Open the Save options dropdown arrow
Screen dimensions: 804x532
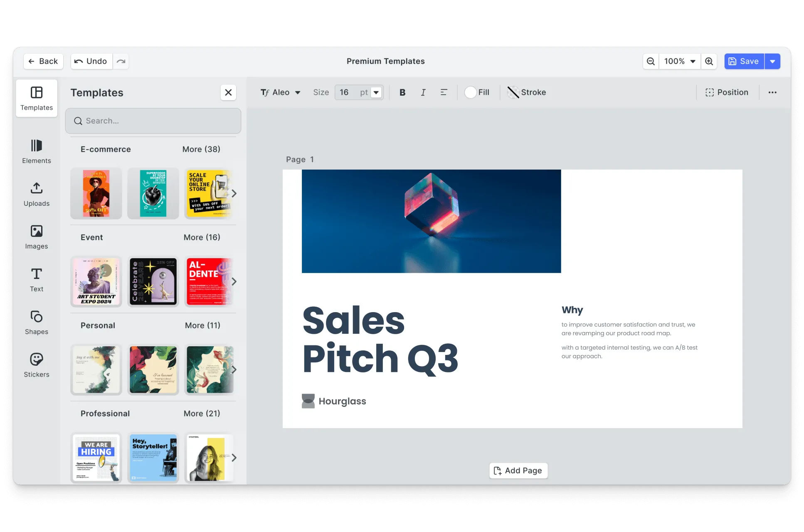[772, 61]
